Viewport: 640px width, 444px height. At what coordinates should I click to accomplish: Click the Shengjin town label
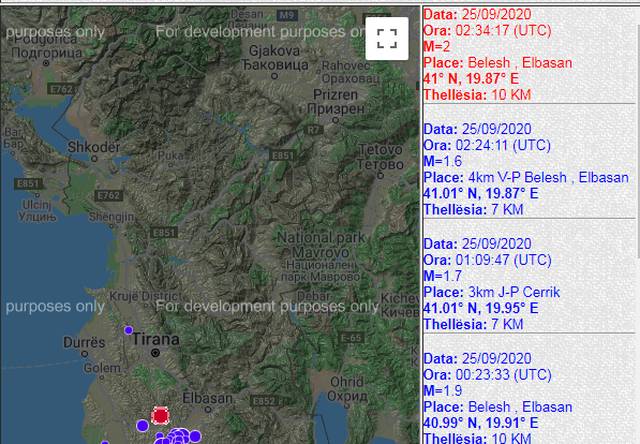tap(111, 216)
